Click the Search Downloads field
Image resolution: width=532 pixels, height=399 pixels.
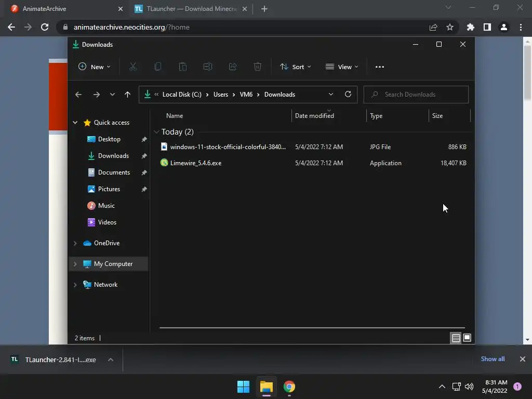click(x=416, y=95)
